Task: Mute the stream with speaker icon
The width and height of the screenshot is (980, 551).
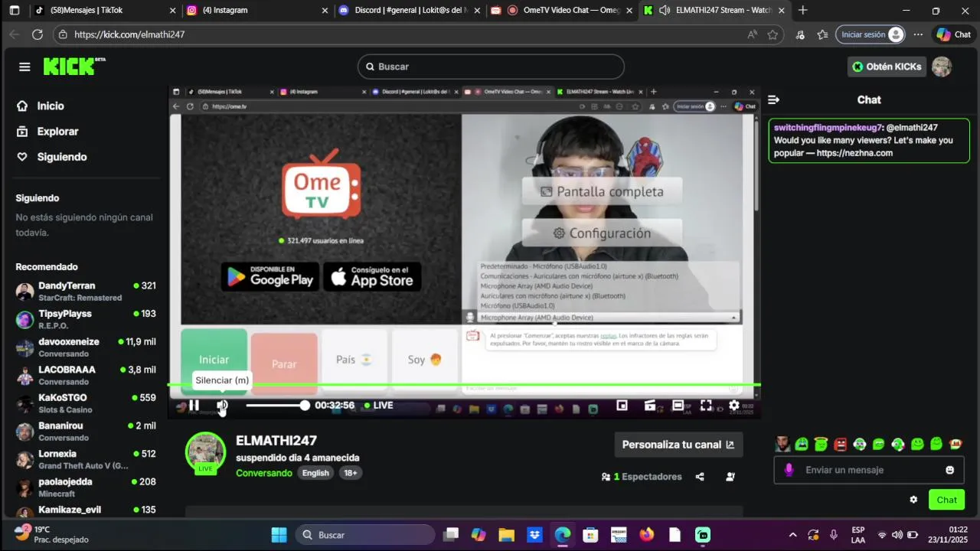Action: coord(222,406)
